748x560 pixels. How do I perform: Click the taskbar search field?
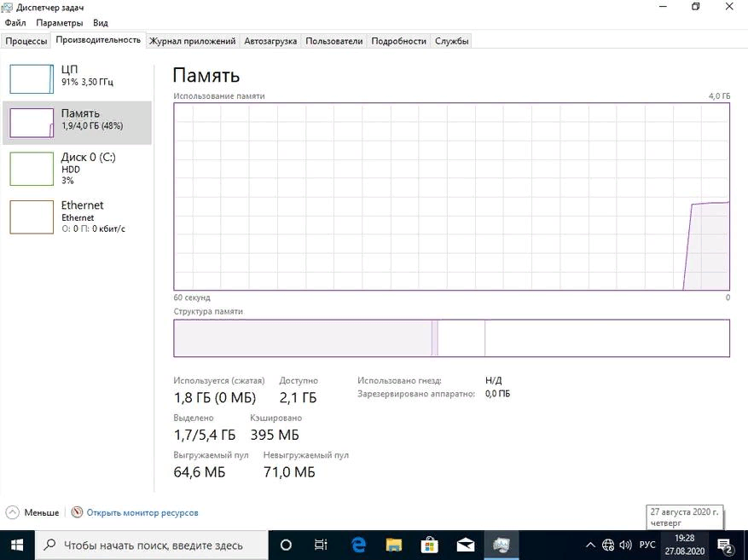tap(151, 545)
